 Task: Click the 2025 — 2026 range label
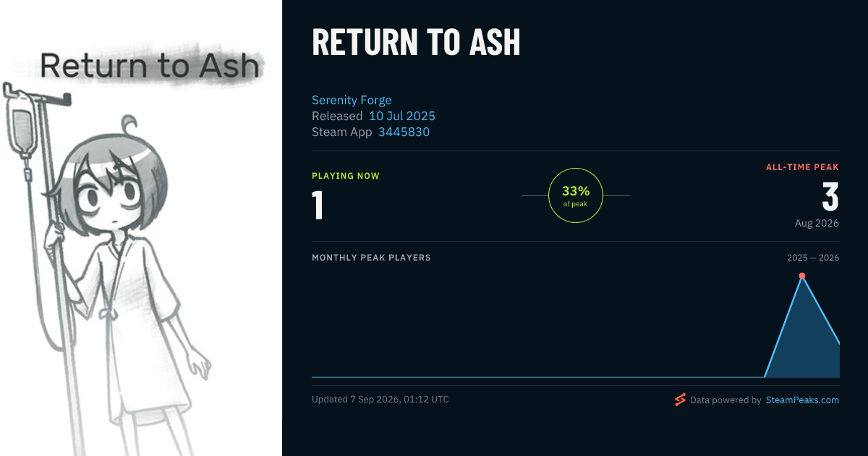(813, 258)
